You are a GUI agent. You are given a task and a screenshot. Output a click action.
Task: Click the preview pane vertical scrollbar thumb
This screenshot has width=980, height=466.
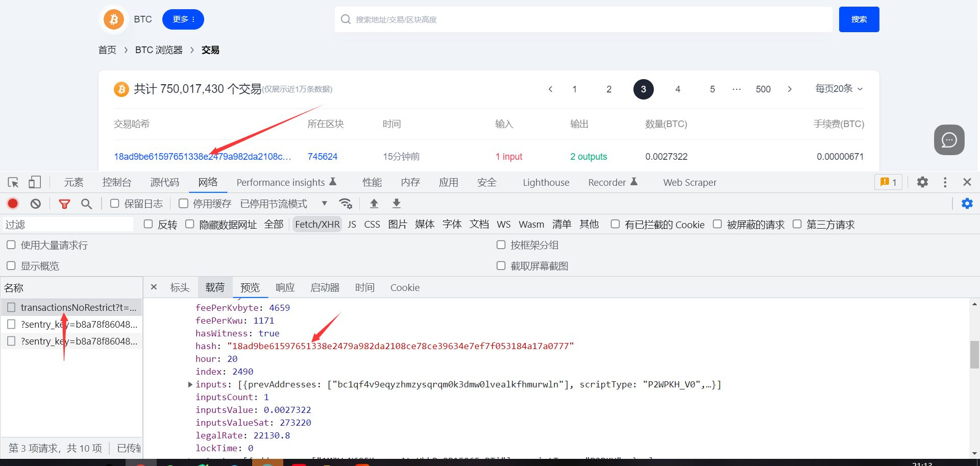974,354
